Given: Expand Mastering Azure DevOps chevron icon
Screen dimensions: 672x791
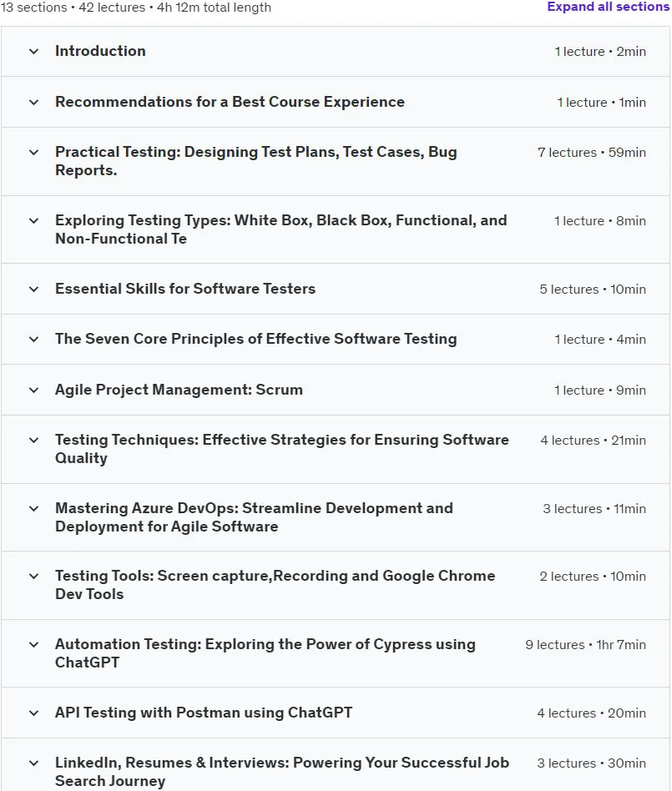Looking at the screenshot, I should (34, 508).
